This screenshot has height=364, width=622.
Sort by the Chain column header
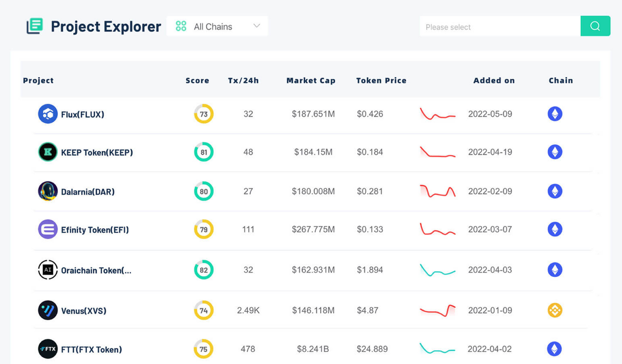(x=561, y=81)
